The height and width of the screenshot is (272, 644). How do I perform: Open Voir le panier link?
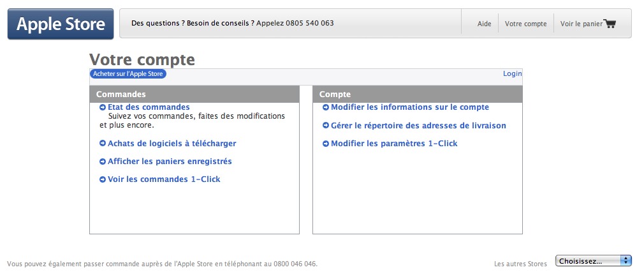click(581, 24)
